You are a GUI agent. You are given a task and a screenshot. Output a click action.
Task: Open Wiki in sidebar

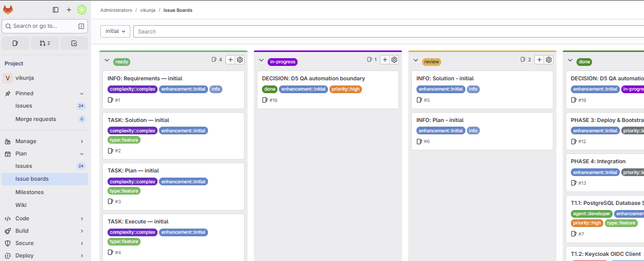click(x=45, y=205)
